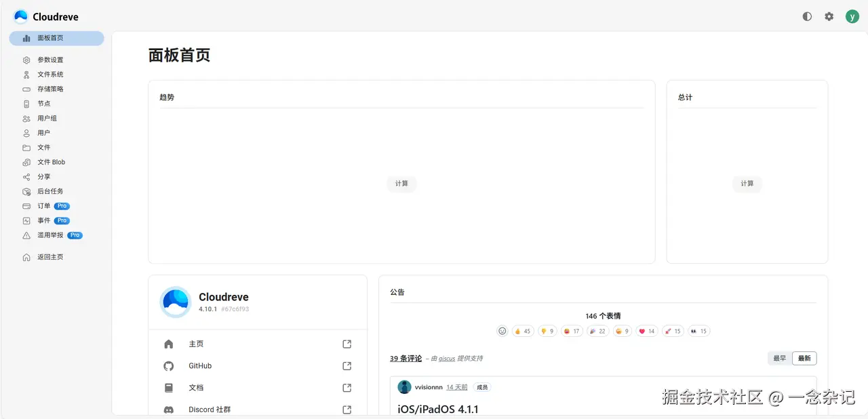Open 节点 in the sidebar
This screenshot has width=868, height=419.
coord(56,104)
